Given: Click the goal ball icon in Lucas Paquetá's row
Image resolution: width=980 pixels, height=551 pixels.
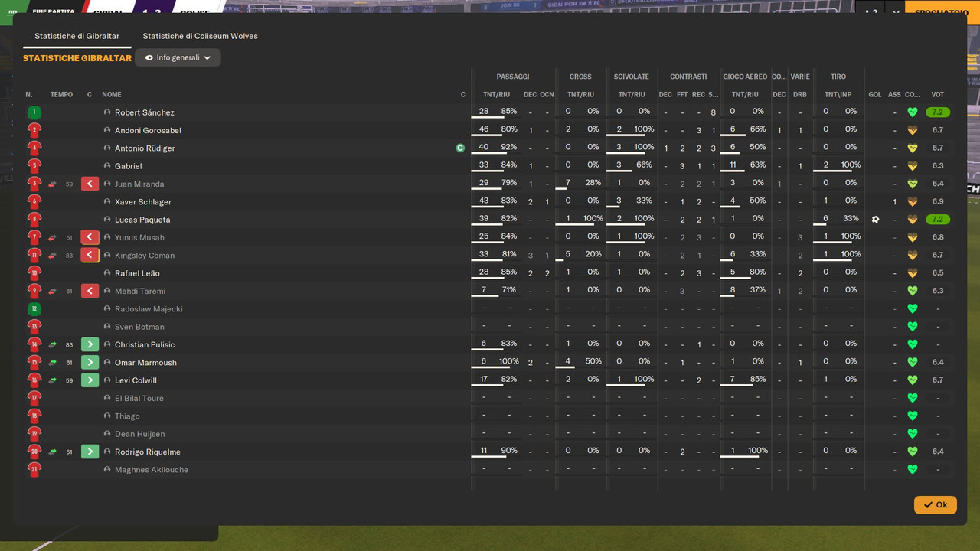Looking at the screenshot, I should coord(875,220).
